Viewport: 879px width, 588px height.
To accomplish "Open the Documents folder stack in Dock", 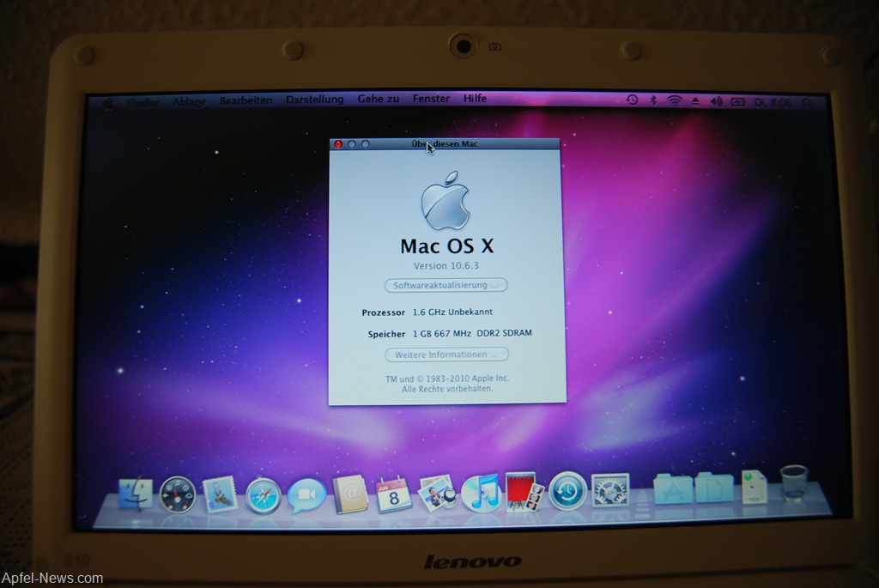I will pyautogui.click(x=713, y=487).
